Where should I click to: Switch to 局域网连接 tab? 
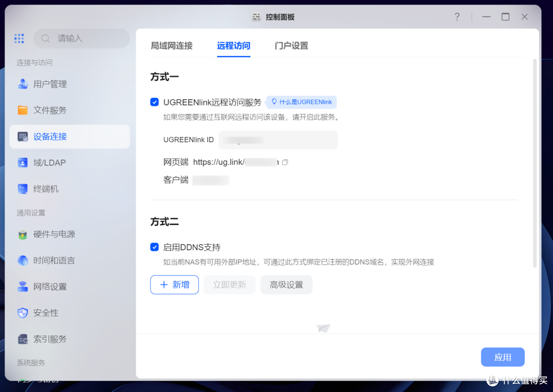172,46
